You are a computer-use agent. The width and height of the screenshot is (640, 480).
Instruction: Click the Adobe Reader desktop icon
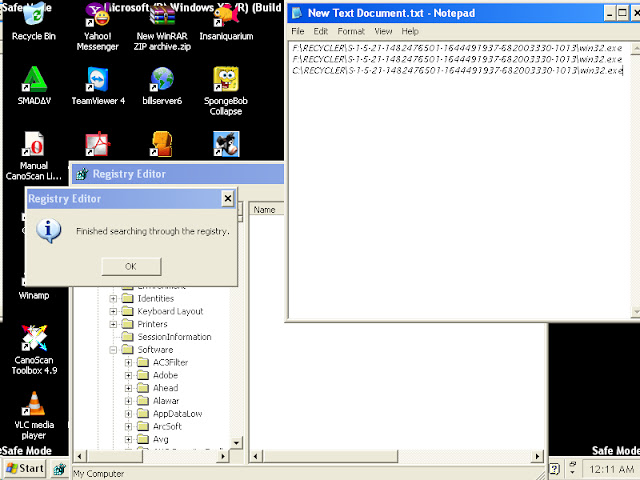pyautogui.click(x=98, y=144)
